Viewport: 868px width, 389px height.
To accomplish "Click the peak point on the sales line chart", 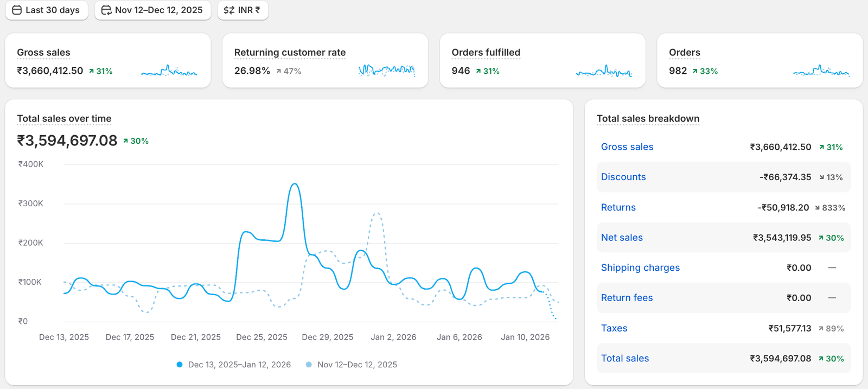I will coord(295,184).
